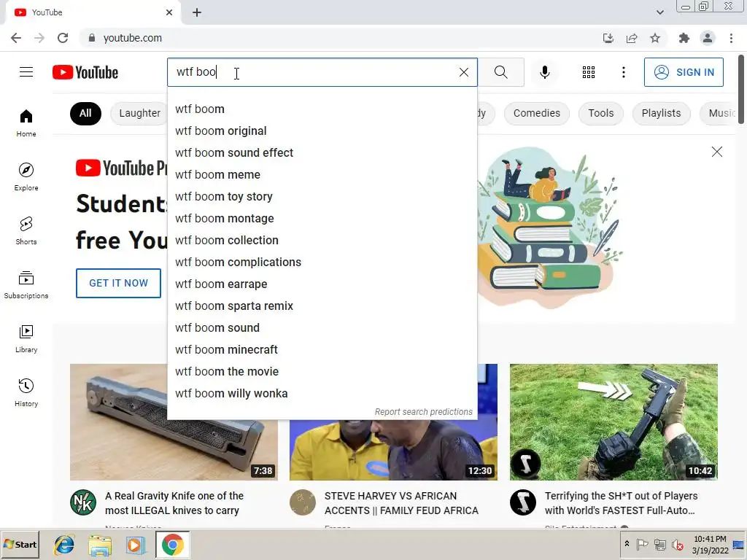Choose suggestion 'wtf boom sparta remix'
This screenshot has width=747, height=560.
[322, 306]
